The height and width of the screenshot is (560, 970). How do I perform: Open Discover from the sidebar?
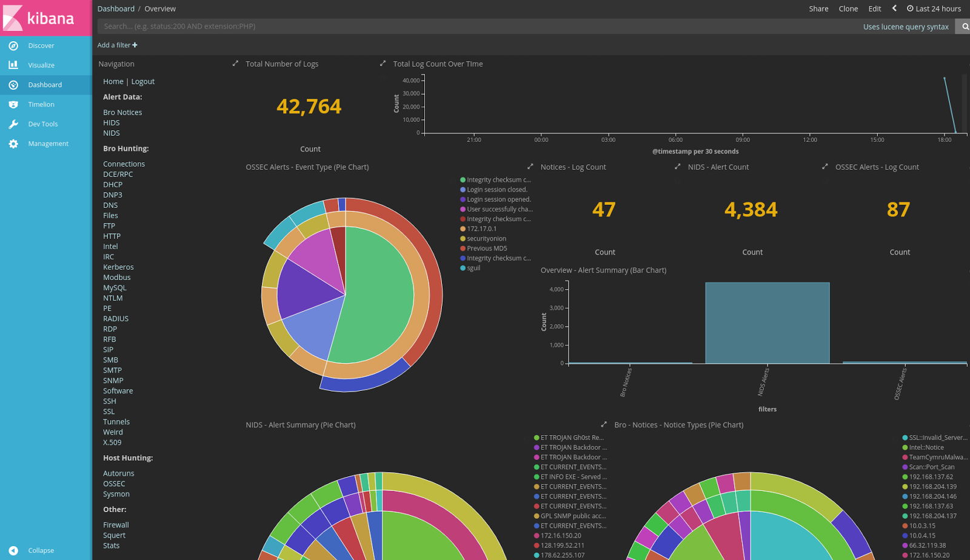point(41,45)
